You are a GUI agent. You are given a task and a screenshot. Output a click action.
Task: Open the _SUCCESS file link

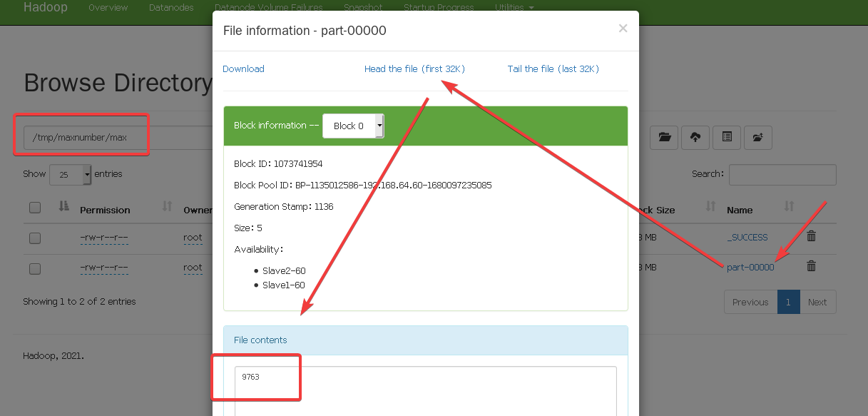coord(747,237)
